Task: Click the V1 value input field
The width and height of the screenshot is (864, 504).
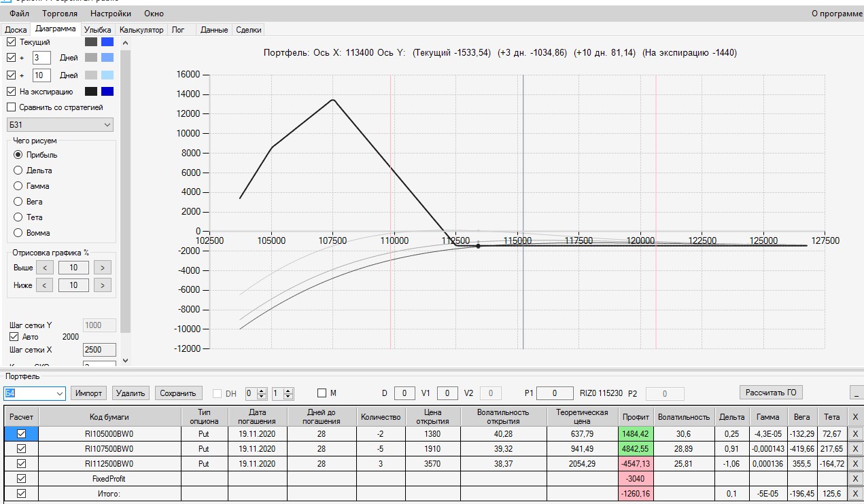Action: coord(447,393)
